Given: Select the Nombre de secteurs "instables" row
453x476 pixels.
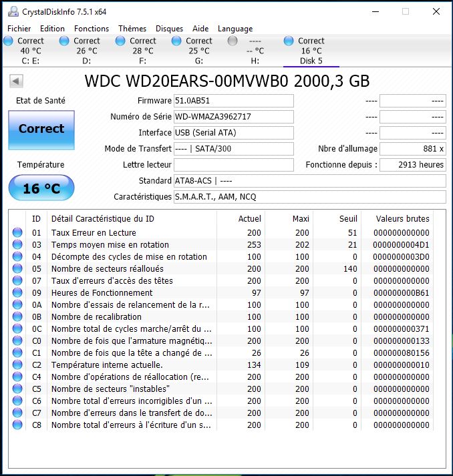Looking at the screenshot, I should (x=221, y=389).
